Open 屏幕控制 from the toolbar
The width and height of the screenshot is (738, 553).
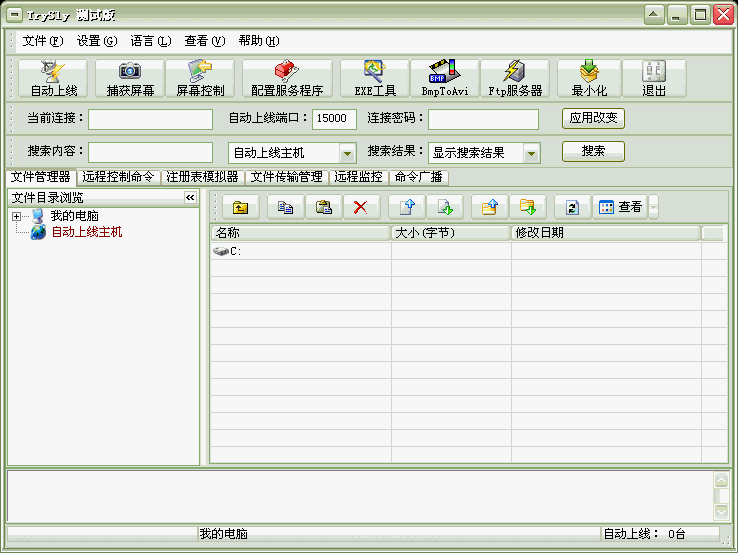[200, 79]
